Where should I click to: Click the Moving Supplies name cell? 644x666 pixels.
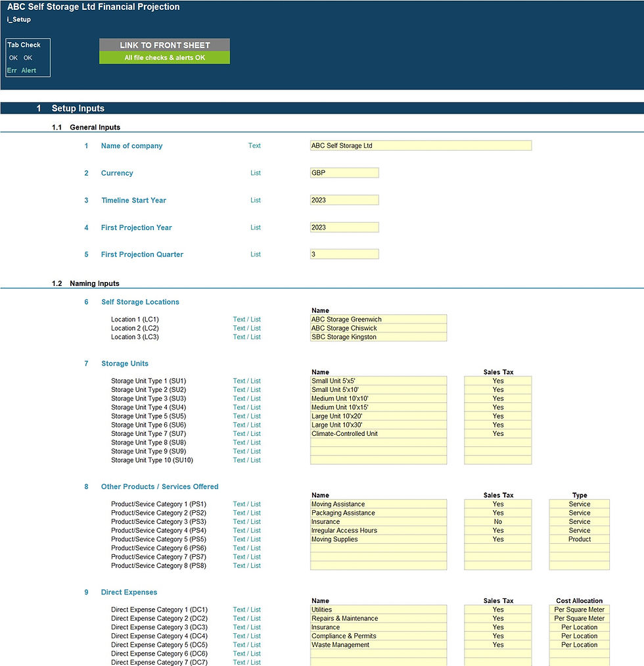pyautogui.click(x=379, y=539)
